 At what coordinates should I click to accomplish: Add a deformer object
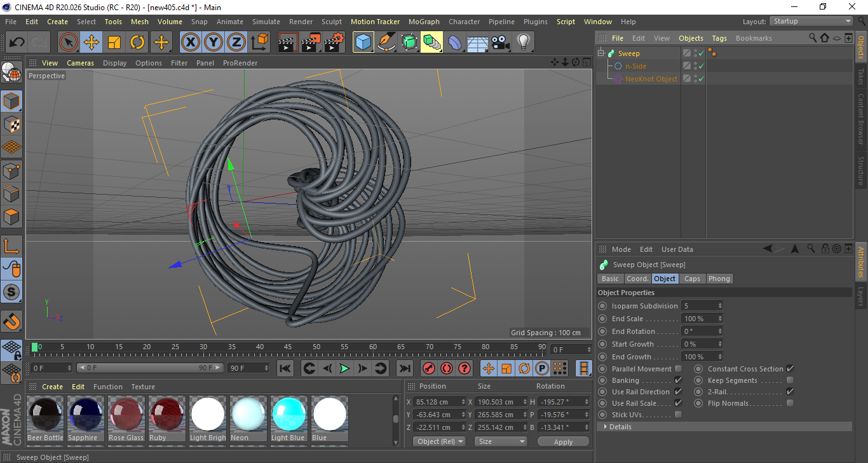[x=455, y=43]
